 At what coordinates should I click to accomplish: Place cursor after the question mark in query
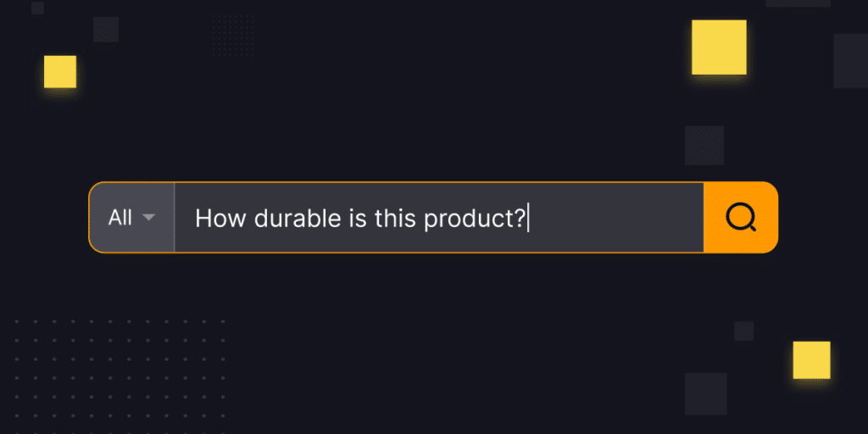(x=527, y=218)
